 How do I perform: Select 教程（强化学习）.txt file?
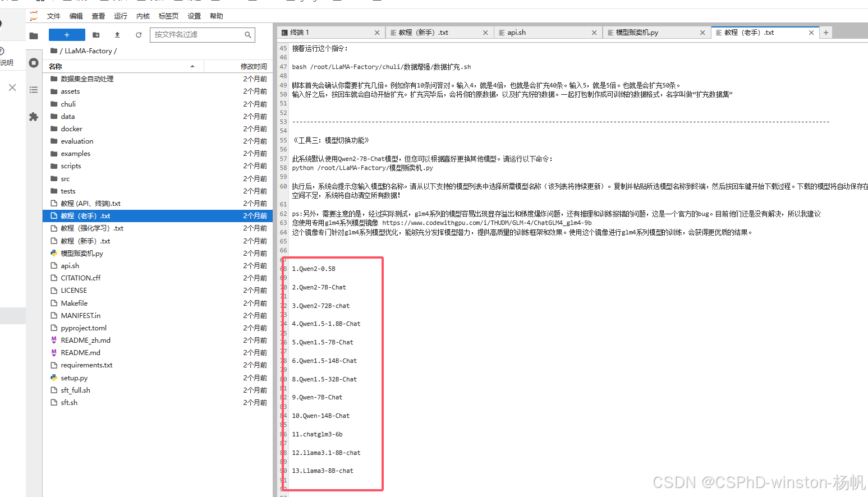coord(158,228)
